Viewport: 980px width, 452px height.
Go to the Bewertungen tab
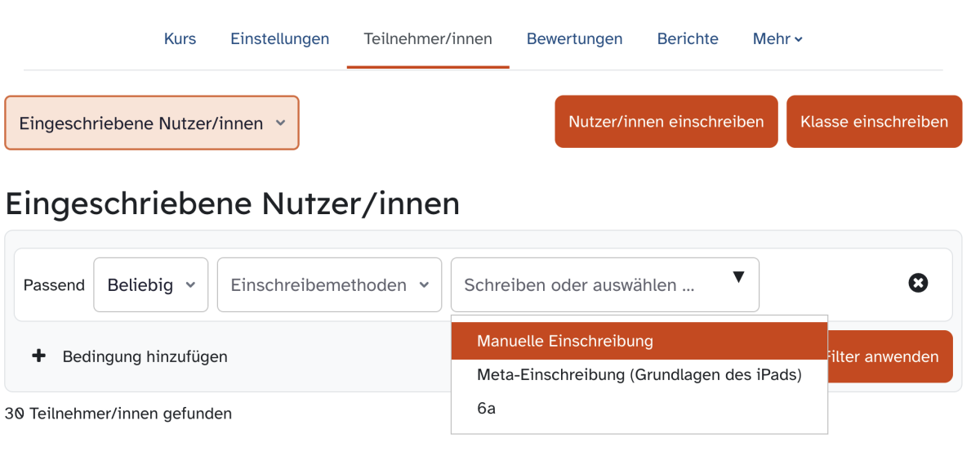pos(574,38)
